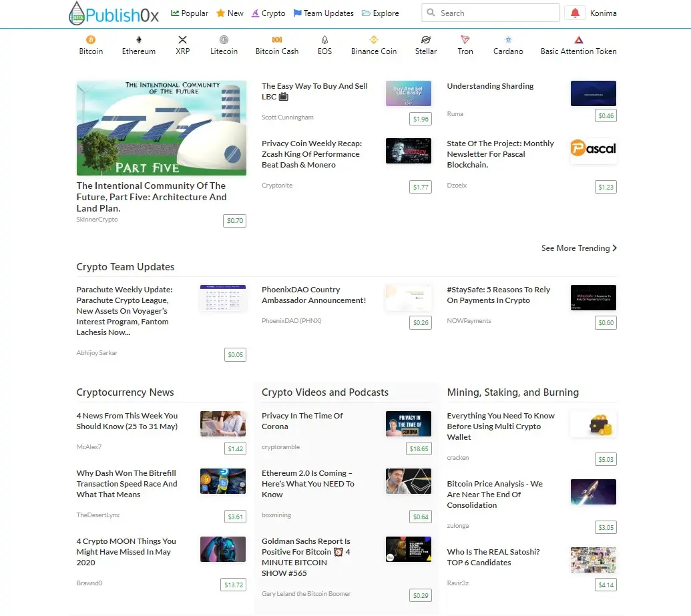This screenshot has height=616, width=691.
Task: Open Gary Leland the Bitcoin Boomer profile
Action: tap(306, 593)
